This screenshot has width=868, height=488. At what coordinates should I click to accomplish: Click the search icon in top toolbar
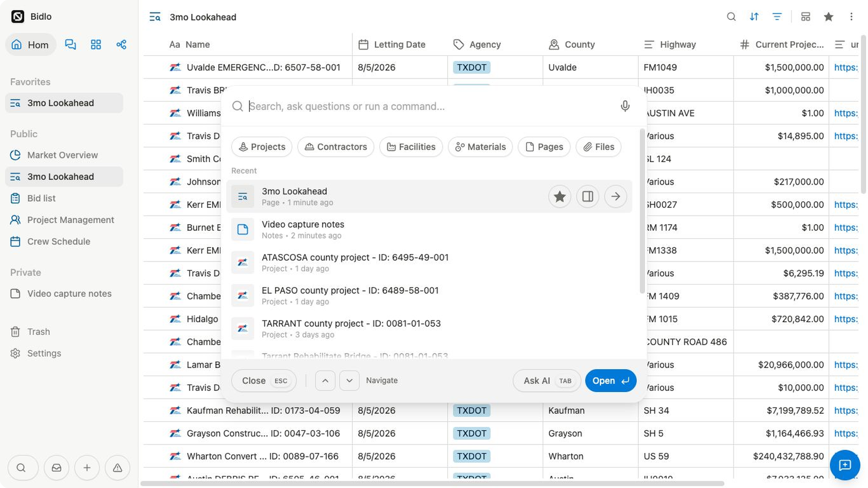[x=731, y=17]
